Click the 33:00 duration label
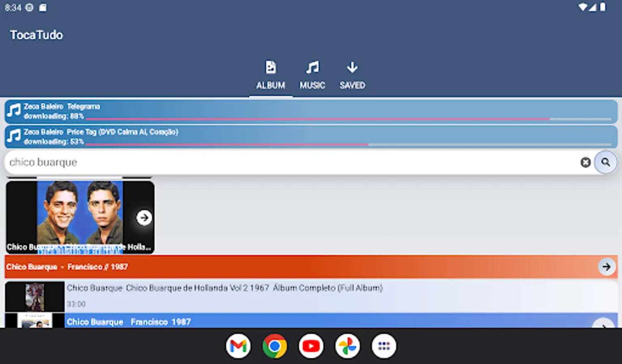This screenshot has width=622, height=364. tap(76, 304)
